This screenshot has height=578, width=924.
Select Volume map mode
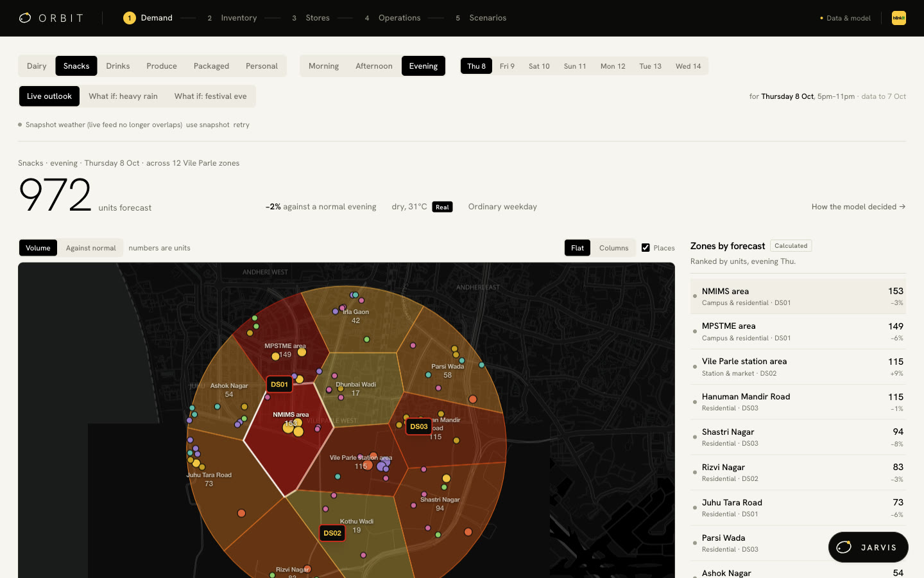pyautogui.click(x=38, y=248)
